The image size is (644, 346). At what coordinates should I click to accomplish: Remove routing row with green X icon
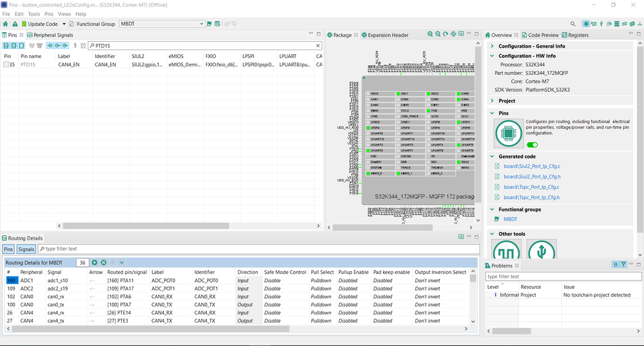[104, 263]
